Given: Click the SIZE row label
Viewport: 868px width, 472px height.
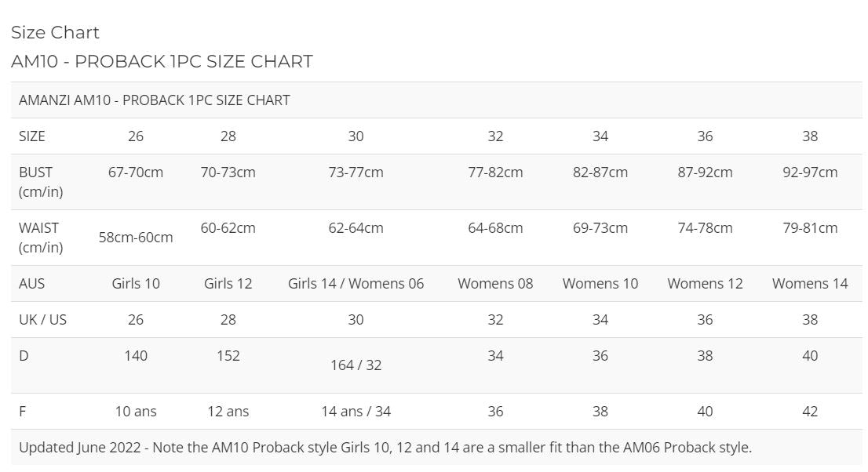Looking at the screenshot, I should pyautogui.click(x=32, y=136).
